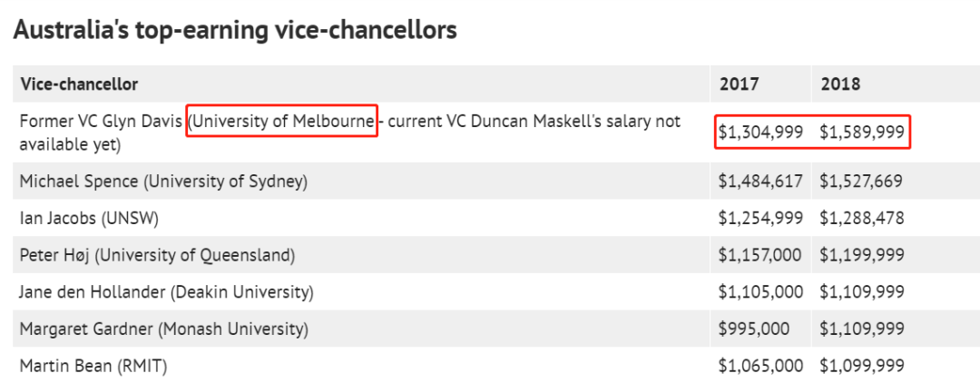The height and width of the screenshot is (383, 980).
Task: Click the 2018 column header
Action: coord(840,83)
